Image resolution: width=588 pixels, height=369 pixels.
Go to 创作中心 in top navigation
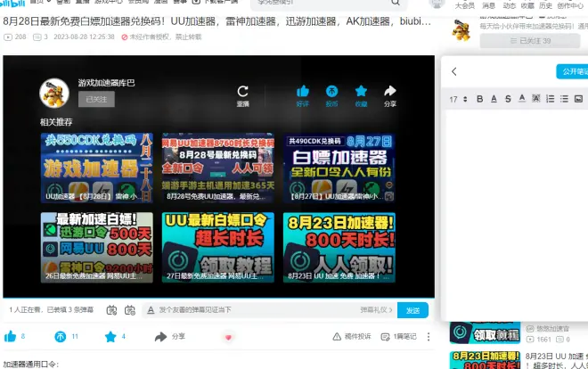(571, 5)
